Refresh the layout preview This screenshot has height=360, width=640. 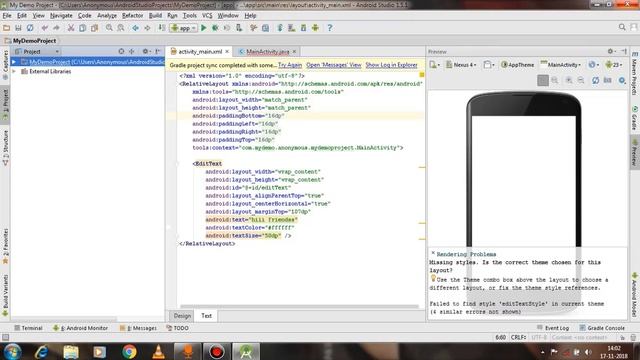596,80
